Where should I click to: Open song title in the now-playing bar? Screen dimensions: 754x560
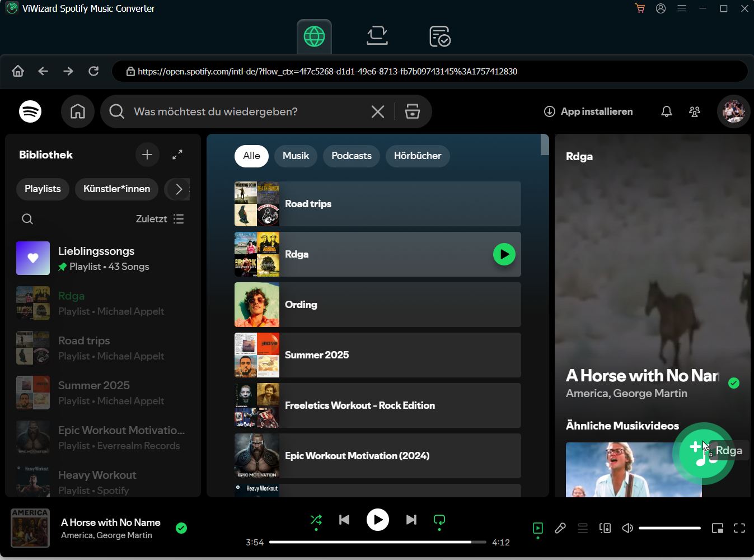111,522
